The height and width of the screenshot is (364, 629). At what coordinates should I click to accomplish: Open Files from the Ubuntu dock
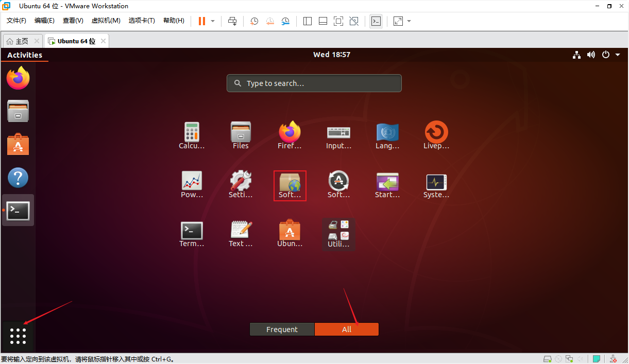pos(18,111)
